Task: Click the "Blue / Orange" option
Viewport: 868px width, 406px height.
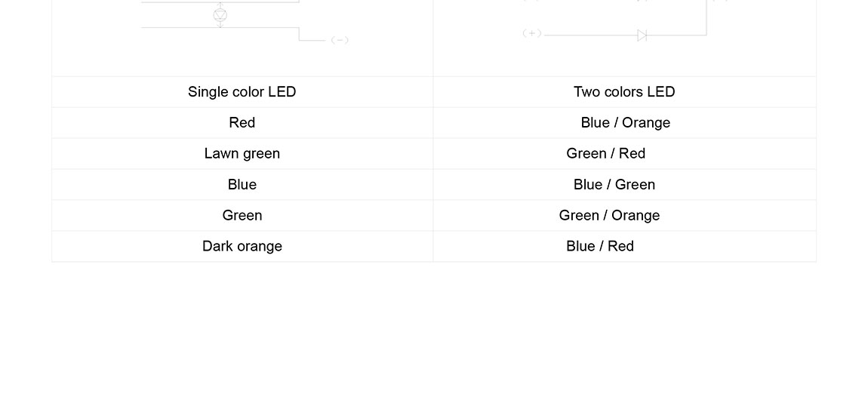Action: (x=625, y=123)
